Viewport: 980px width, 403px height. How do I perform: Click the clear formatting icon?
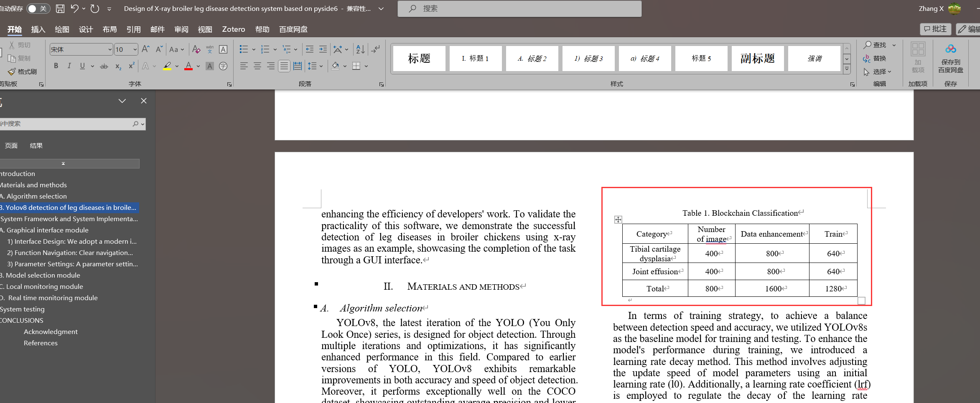(x=196, y=49)
